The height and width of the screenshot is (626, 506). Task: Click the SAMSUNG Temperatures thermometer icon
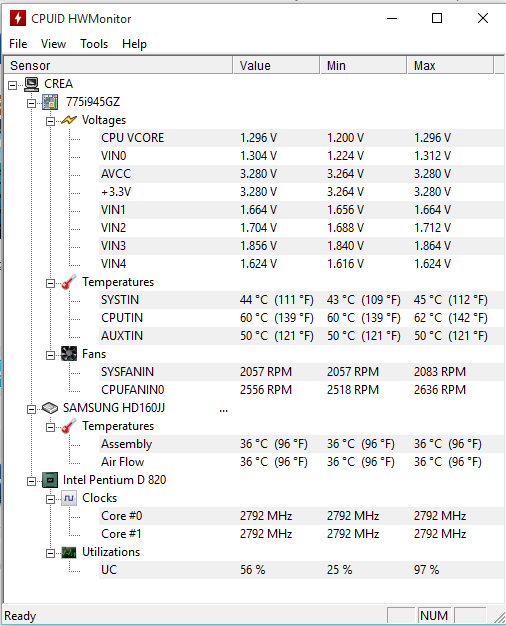pyautogui.click(x=69, y=426)
